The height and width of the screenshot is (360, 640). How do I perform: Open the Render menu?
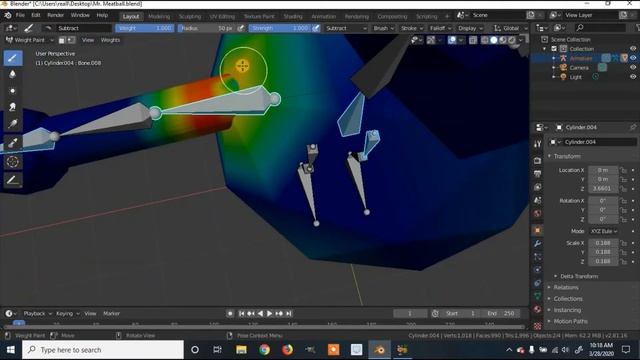click(56, 15)
